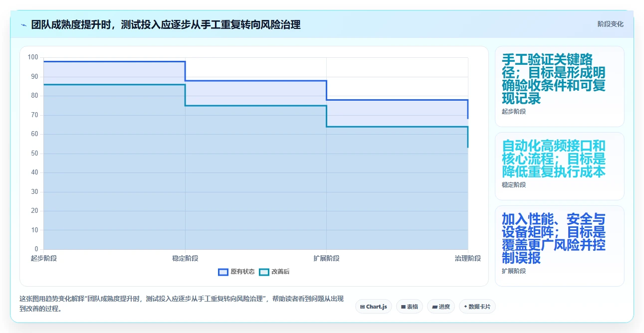Click the 起步阶段 x-axis label on chart

pyautogui.click(x=44, y=258)
